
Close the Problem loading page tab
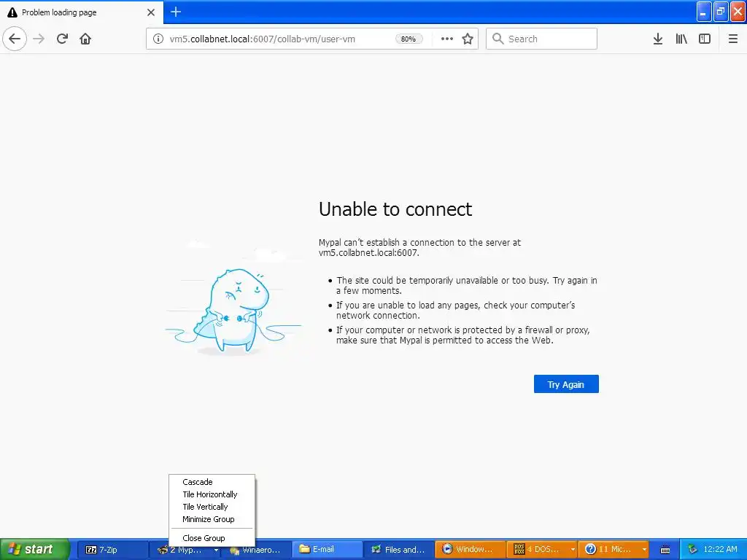tap(151, 12)
